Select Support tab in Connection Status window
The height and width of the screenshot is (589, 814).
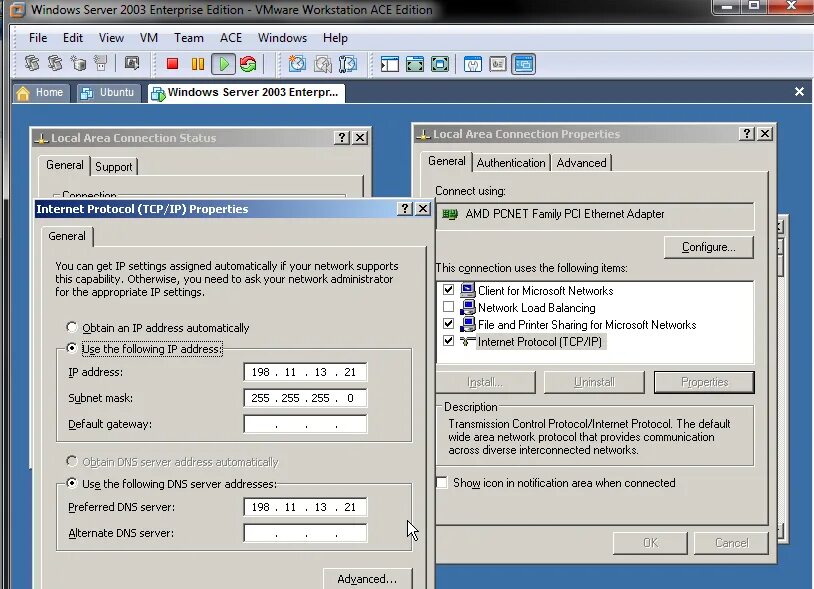[x=114, y=167]
